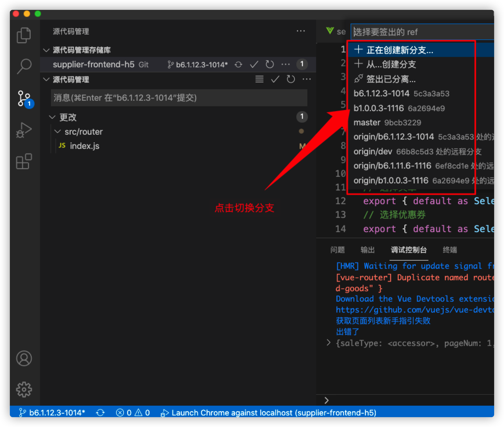
Task: Open the Extensions view
Action: (24, 161)
